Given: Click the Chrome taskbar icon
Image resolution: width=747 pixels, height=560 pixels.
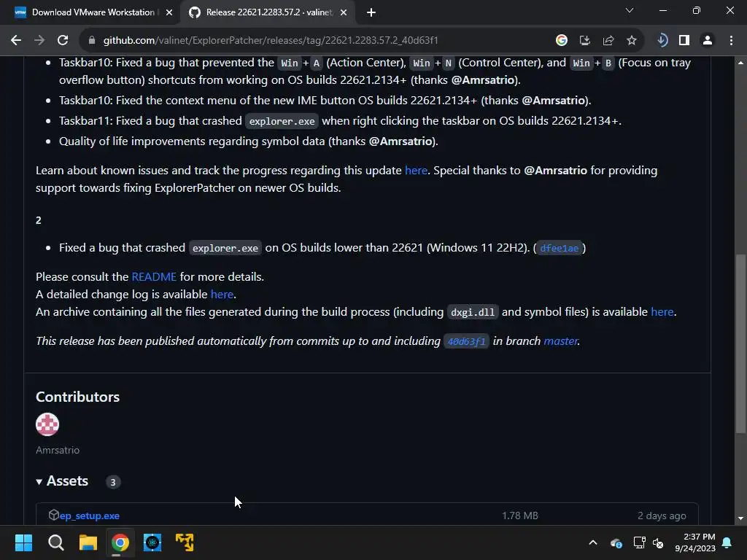Looking at the screenshot, I should [x=120, y=542].
